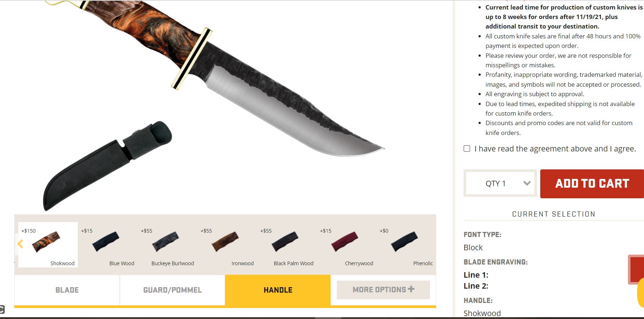This screenshot has height=319, width=644.
Task: Click the quantity dropdown chevron arrow
Action: tap(527, 183)
